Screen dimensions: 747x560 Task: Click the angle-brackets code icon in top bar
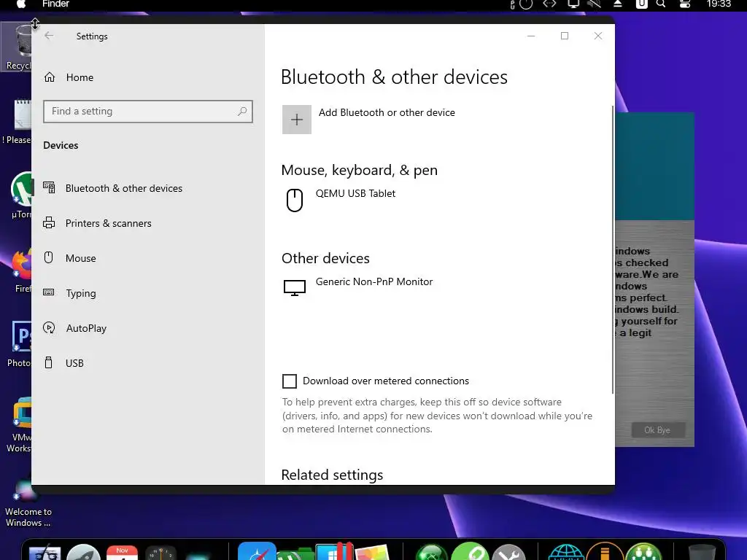549,4
